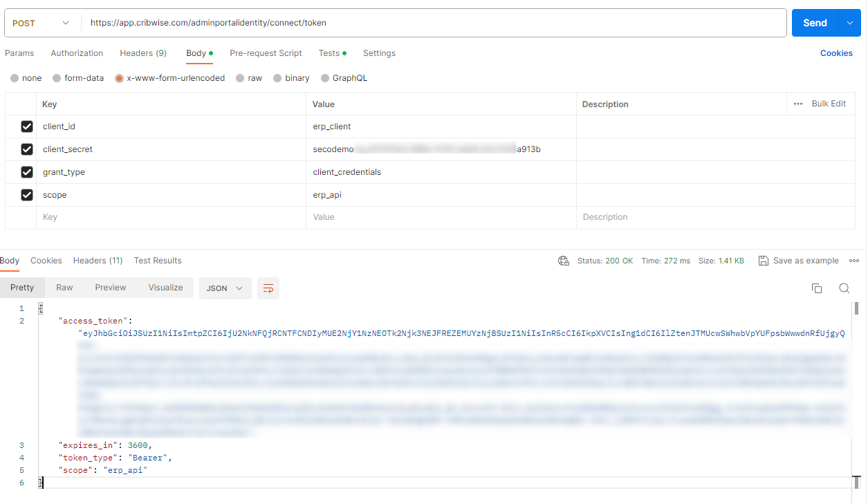The height and width of the screenshot is (504, 868).
Task: Click the Bulk Edit link
Action: [828, 103]
